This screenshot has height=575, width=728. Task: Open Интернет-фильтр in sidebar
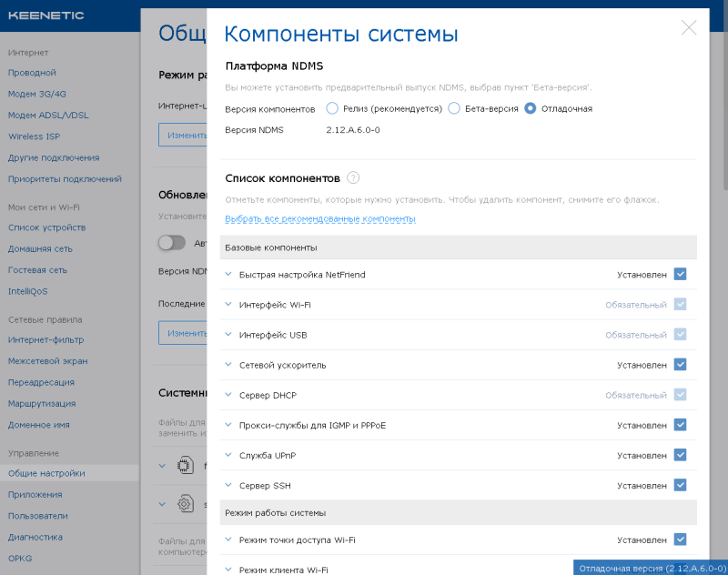(46, 340)
